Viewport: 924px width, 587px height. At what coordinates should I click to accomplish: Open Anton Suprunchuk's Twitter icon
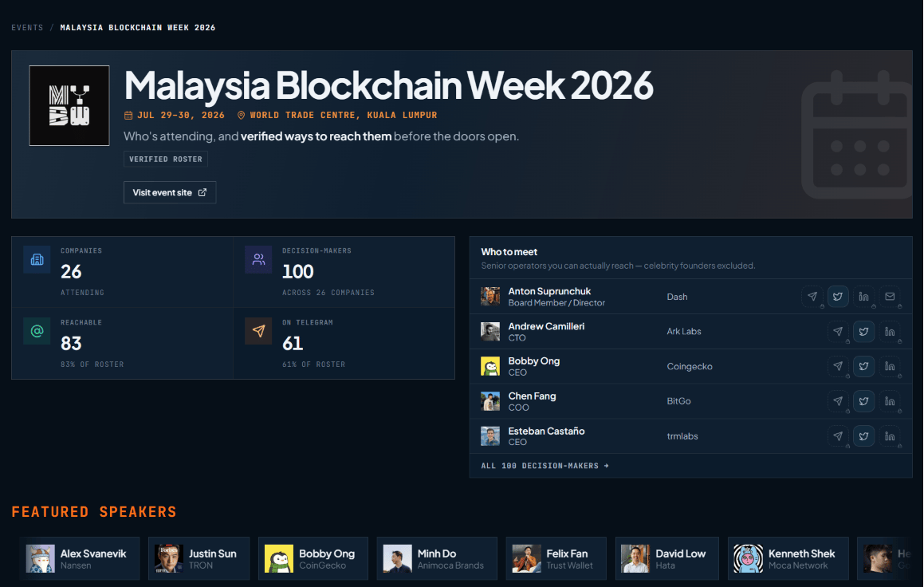pyautogui.click(x=838, y=297)
